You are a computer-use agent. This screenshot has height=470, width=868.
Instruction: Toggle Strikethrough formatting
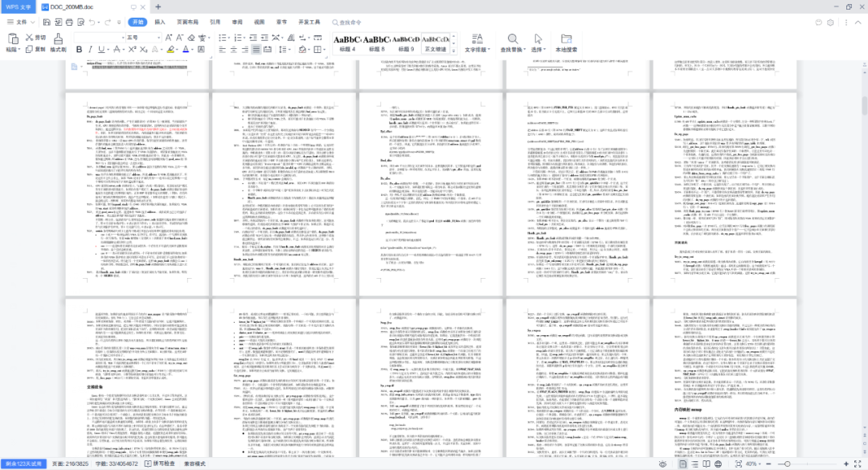pyautogui.click(x=117, y=49)
